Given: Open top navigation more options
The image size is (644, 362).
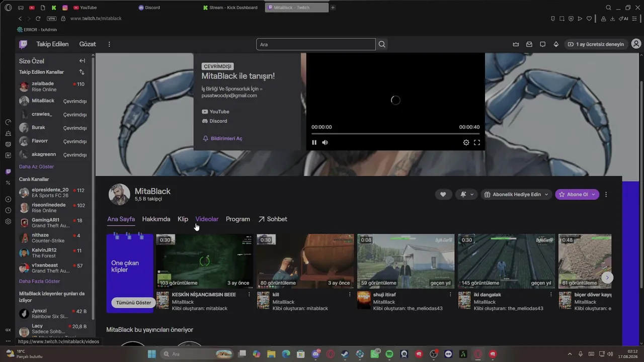Looking at the screenshot, I should click(109, 44).
